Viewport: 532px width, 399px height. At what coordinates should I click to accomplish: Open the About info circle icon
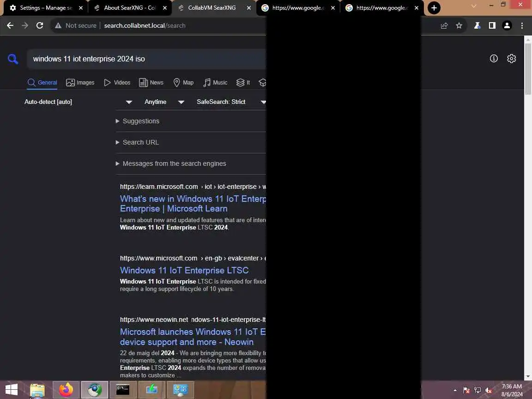(x=494, y=59)
